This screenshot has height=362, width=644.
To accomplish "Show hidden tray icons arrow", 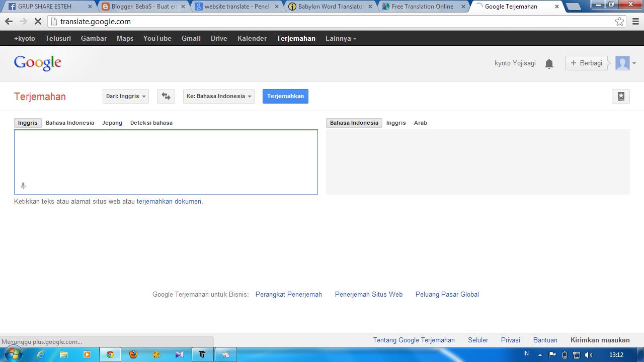I will (x=540, y=355).
